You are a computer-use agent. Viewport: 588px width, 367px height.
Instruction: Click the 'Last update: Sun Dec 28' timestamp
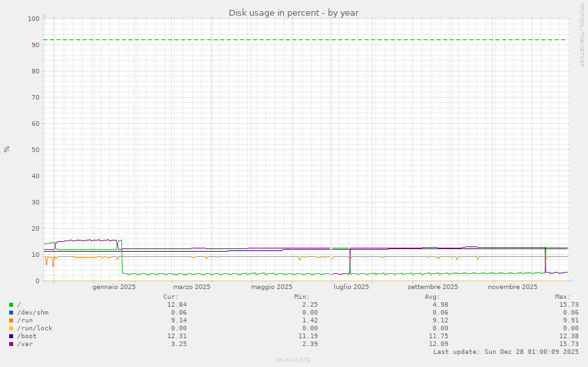506,352
